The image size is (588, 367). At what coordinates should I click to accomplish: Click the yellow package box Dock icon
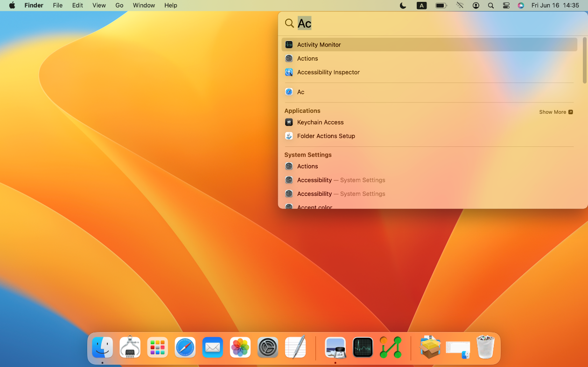[x=430, y=347]
